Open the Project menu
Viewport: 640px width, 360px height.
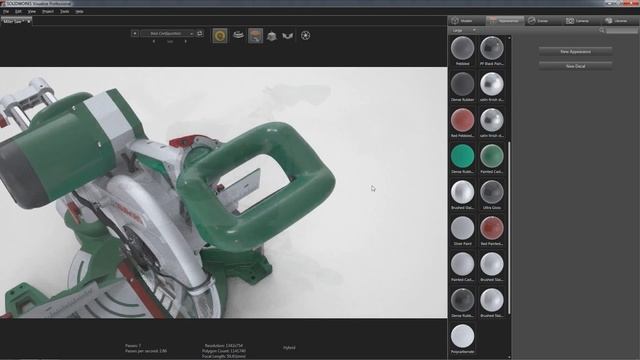[x=48, y=11]
